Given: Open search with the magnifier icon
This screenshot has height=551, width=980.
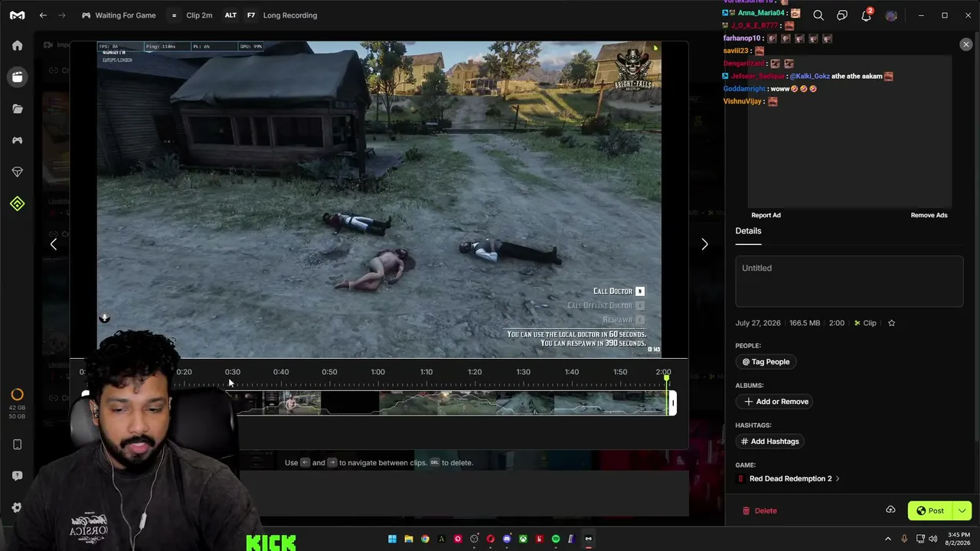Looking at the screenshot, I should (818, 15).
